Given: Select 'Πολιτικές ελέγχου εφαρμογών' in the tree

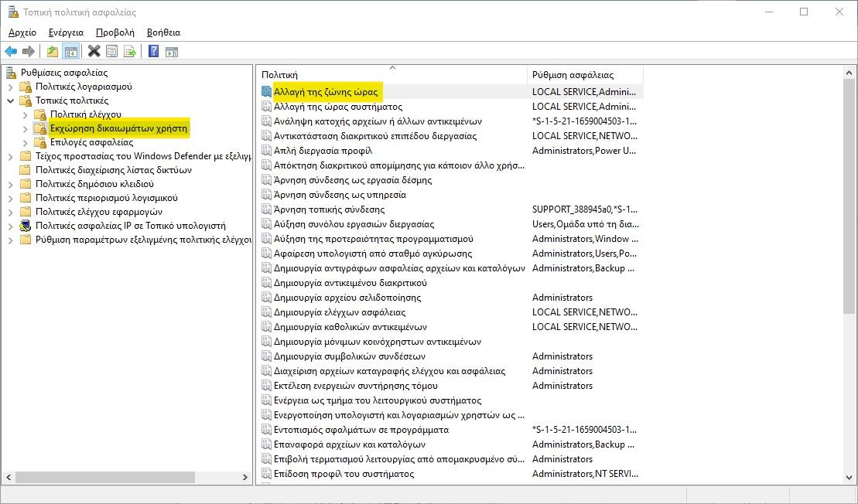Looking at the screenshot, I should pos(99,212).
